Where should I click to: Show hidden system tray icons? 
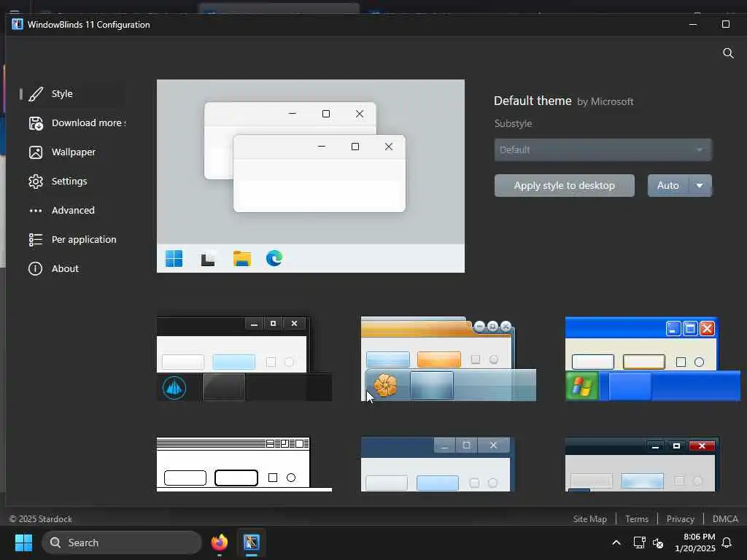tap(616, 542)
